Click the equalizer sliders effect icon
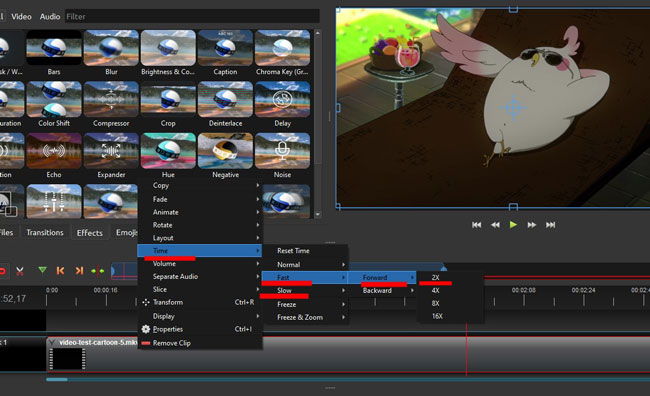 (54, 202)
